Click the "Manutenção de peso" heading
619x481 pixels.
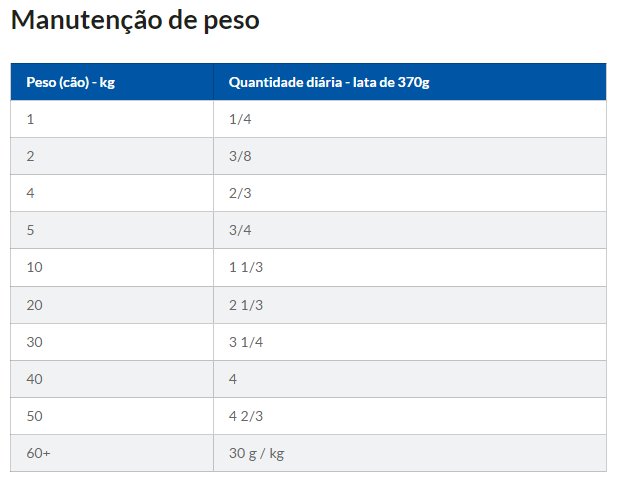click(x=135, y=21)
